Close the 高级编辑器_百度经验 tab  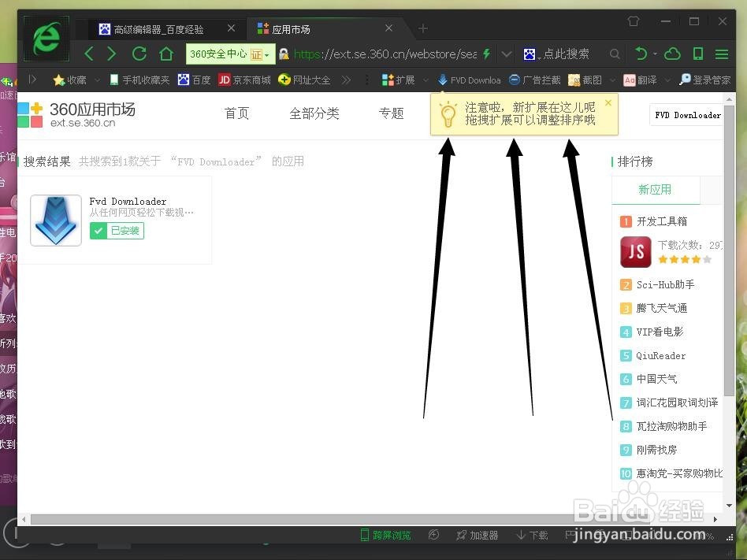point(231,28)
